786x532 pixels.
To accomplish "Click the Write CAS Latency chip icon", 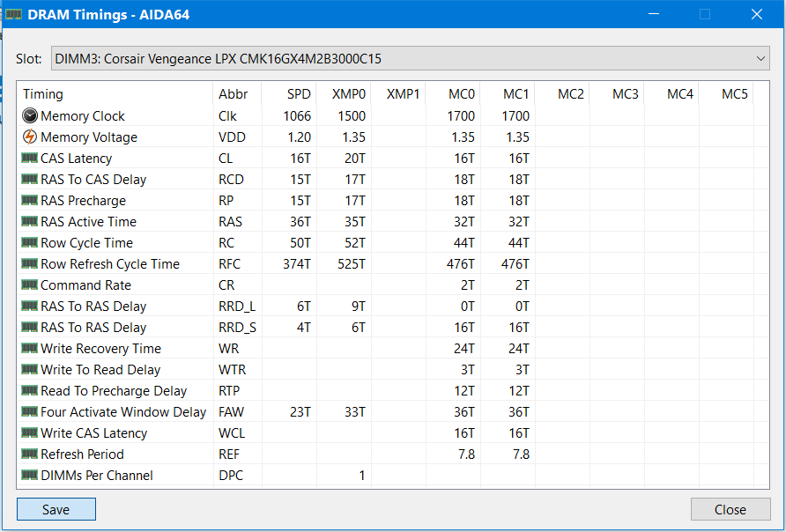I will pos(30,432).
